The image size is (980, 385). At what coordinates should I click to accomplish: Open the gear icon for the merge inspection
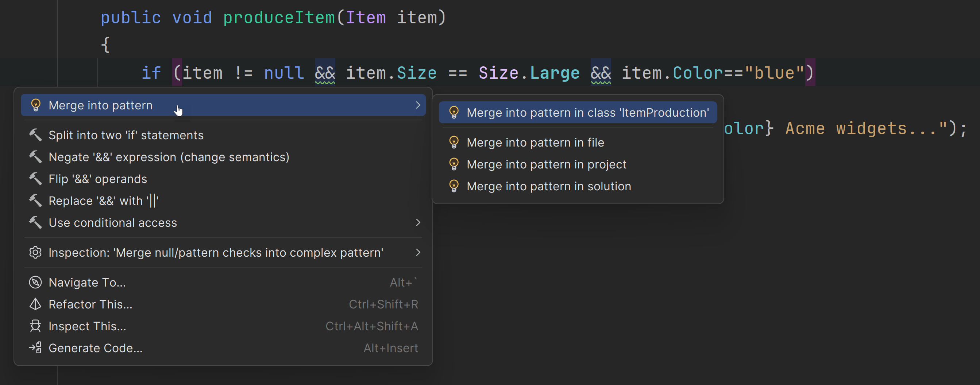[35, 252]
